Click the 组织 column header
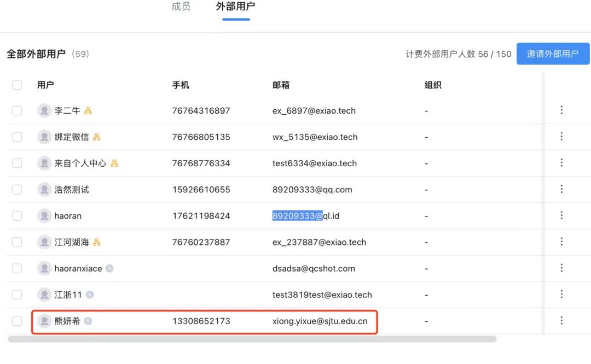The height and width of the screenshot is (364, 591). 433,85
